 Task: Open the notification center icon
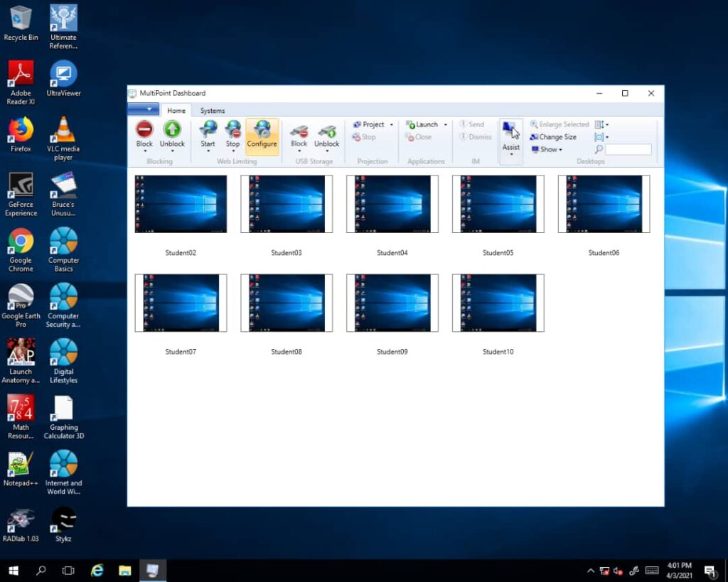(710, 571)
